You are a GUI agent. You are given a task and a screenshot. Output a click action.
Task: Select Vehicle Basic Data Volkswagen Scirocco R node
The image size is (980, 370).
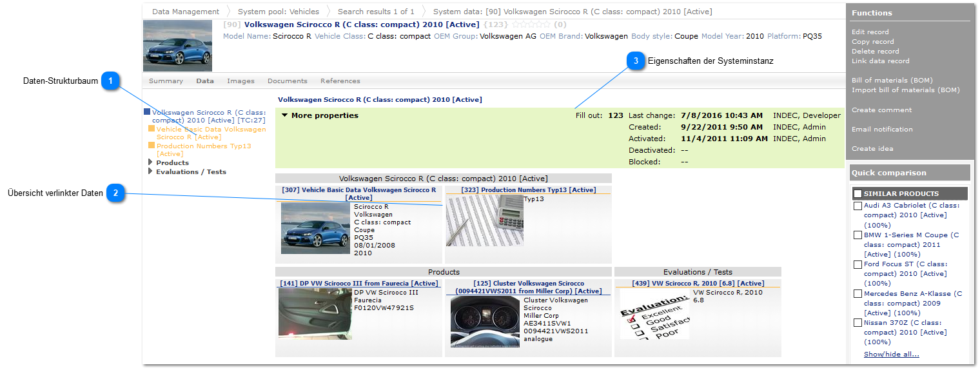click(211, 133)
